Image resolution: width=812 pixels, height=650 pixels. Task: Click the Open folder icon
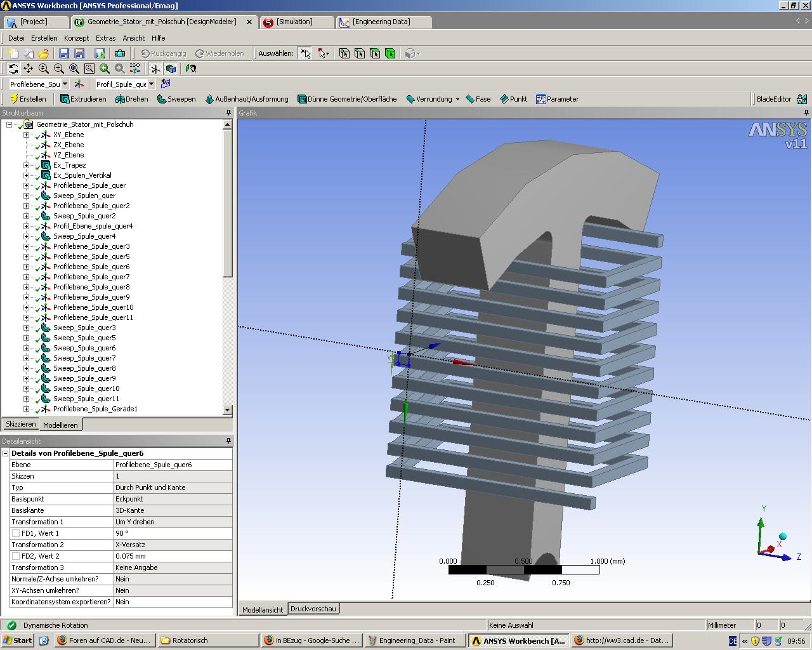(44, 53)
